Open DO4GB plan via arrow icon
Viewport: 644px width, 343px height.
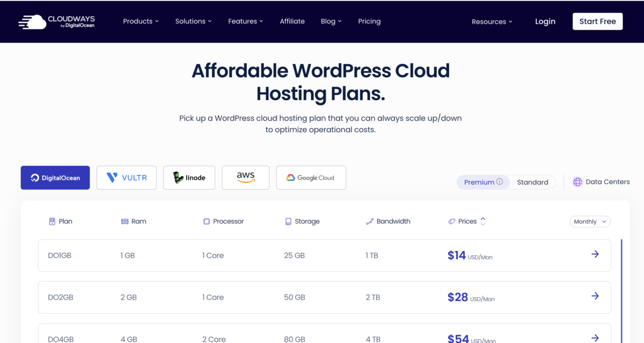tap(595, 338)
